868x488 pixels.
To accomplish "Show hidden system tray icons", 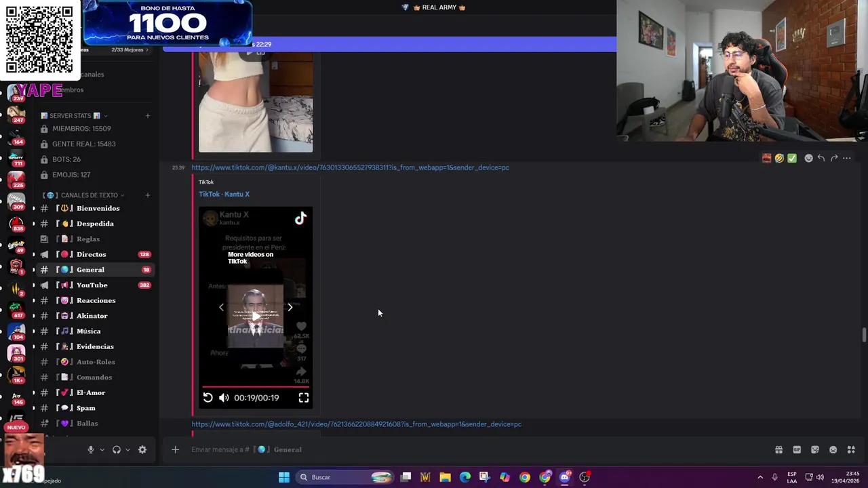I will point(760,477).
